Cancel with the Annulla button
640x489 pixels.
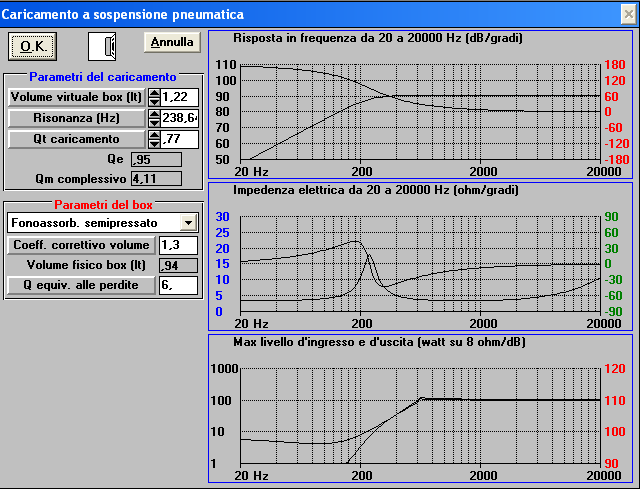(172, 42)
